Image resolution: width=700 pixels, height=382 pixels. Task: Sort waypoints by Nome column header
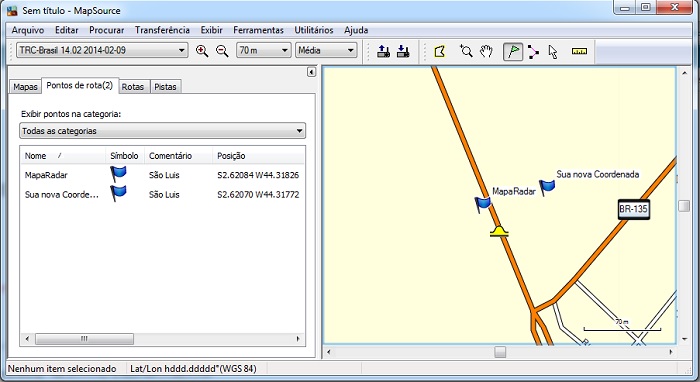[x=62, y=156]
